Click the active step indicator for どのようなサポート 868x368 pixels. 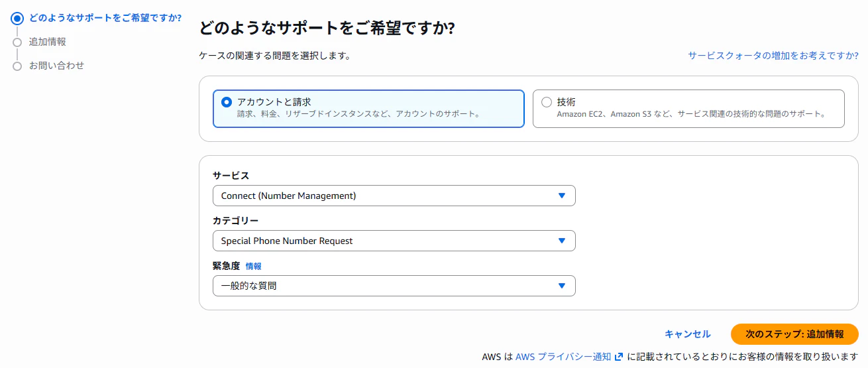(x=17, y=19)
